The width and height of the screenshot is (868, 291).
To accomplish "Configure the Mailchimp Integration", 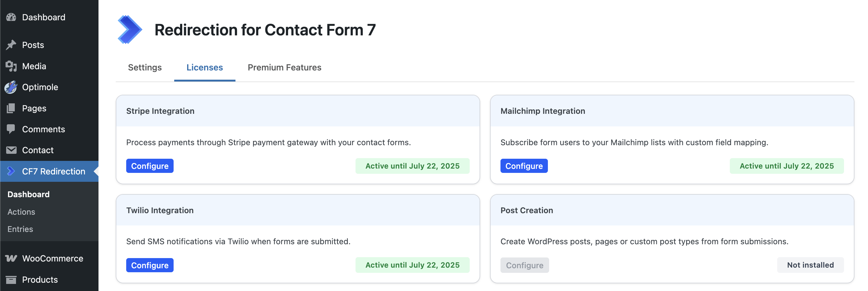I will tap(524, 166).
